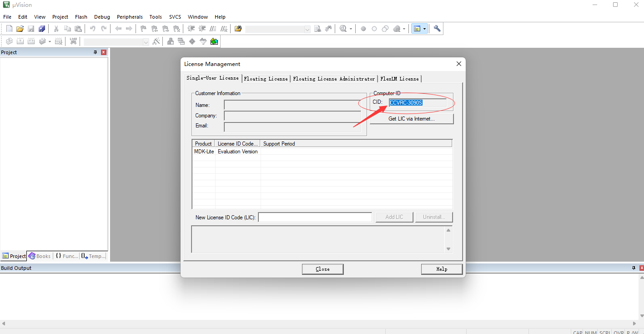Click the CID text field
Image resolution: width=644 pixels, height=334 pixels.
point(418,103)
